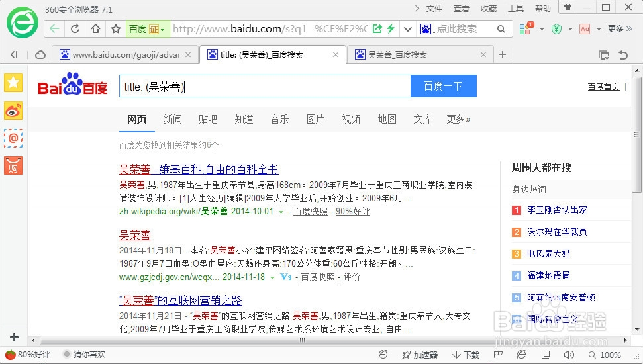Select the 新闻 search category
The width and height of the screenshot is (643, 364).
172,119
